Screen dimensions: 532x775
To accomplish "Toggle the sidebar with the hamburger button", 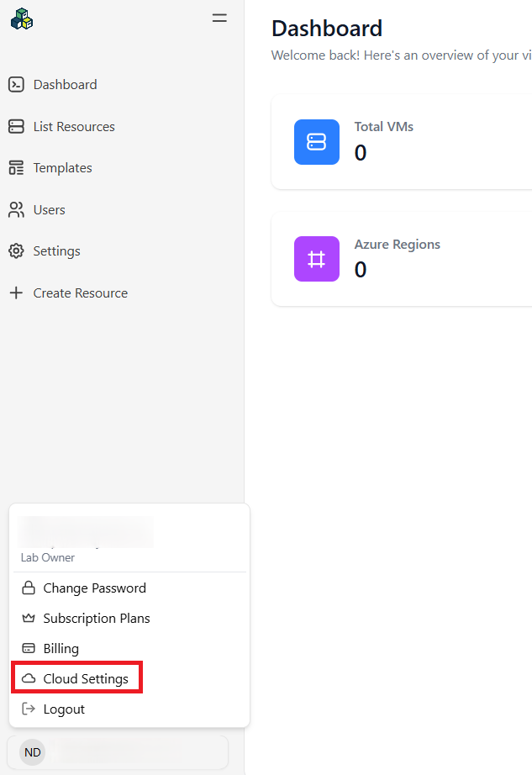I will (x=219, y=18).
